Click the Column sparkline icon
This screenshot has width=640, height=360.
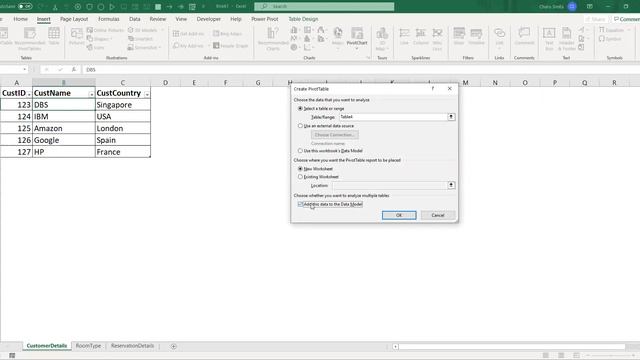point(421,36)
